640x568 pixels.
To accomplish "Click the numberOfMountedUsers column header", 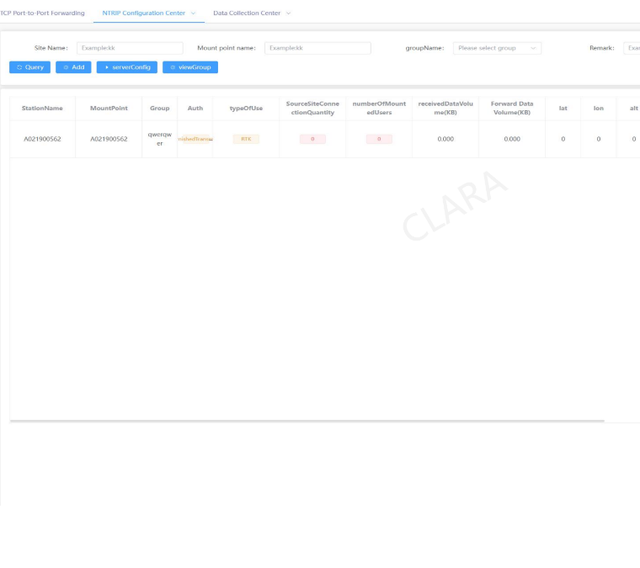I will click(379, 108).
